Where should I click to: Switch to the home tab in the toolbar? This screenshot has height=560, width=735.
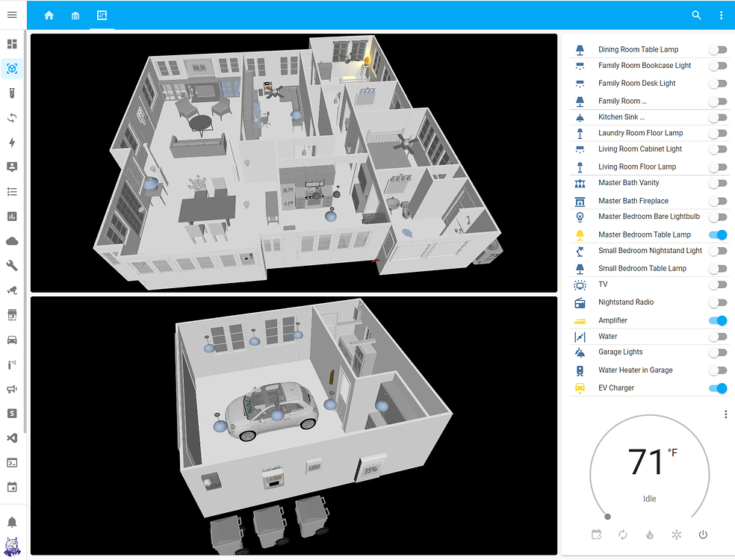[49, 15]
